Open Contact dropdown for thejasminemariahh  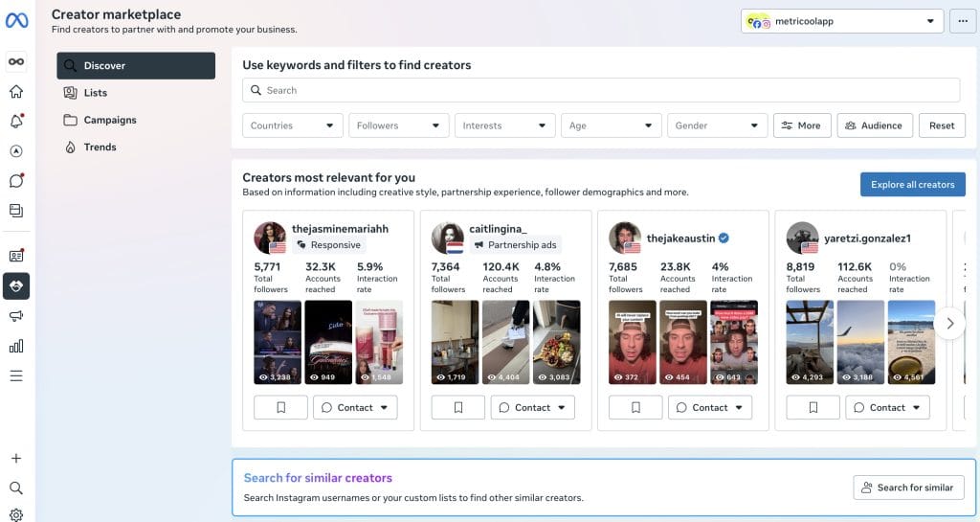[x=355, y=408]
